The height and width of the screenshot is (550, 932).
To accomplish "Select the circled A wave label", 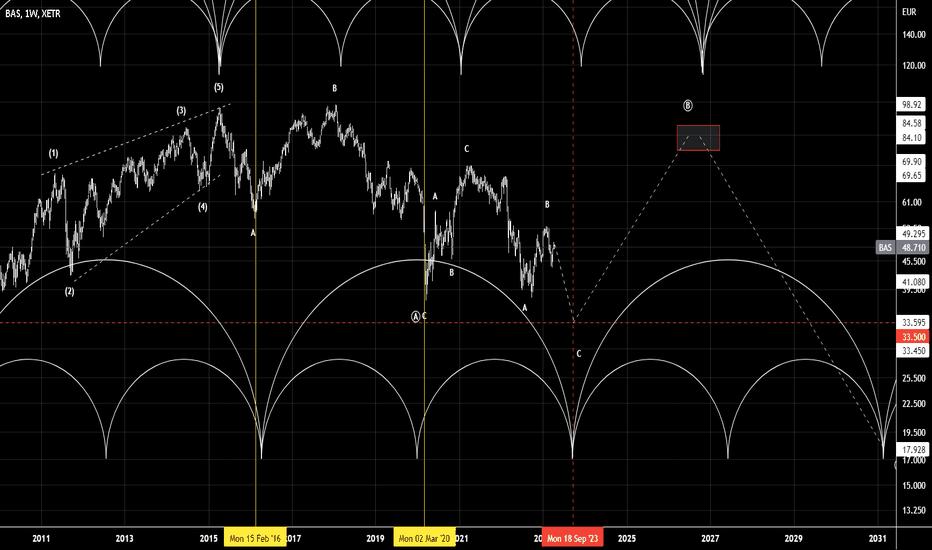I will 415,316.
